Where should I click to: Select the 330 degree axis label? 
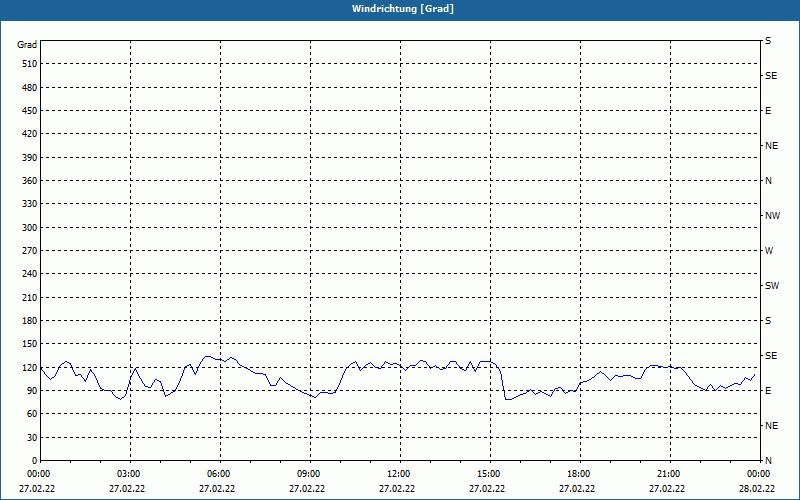[x=30, y=204]
